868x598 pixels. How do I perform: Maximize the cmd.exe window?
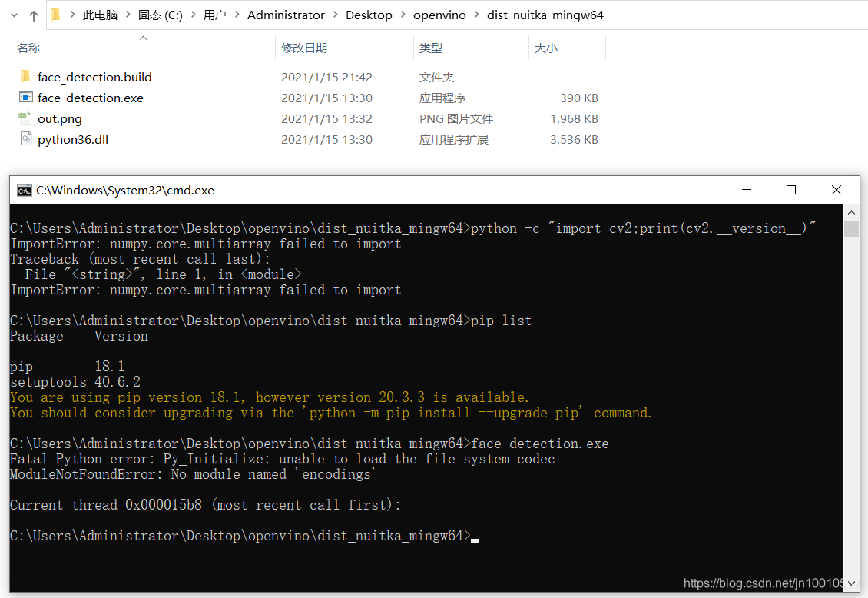tap(791, 190)
